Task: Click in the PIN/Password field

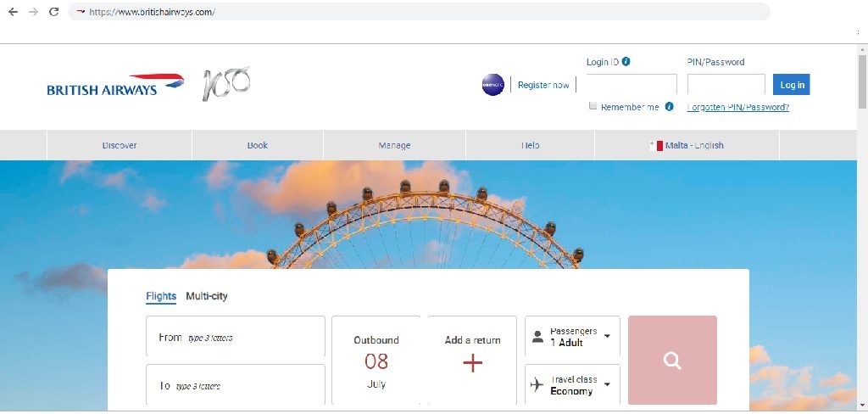Action: click(726, 85)
